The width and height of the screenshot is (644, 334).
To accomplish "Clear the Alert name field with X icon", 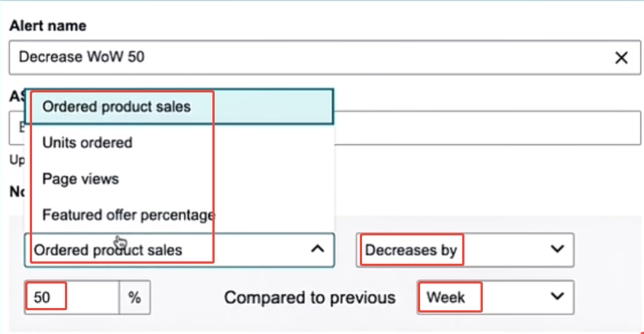I will coord(622,57).
